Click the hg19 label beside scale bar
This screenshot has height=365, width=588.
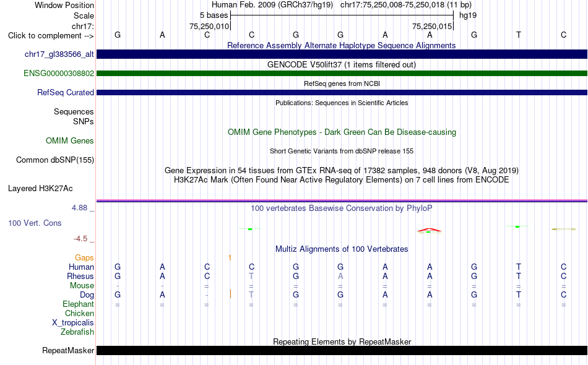(x=468, y=15)
